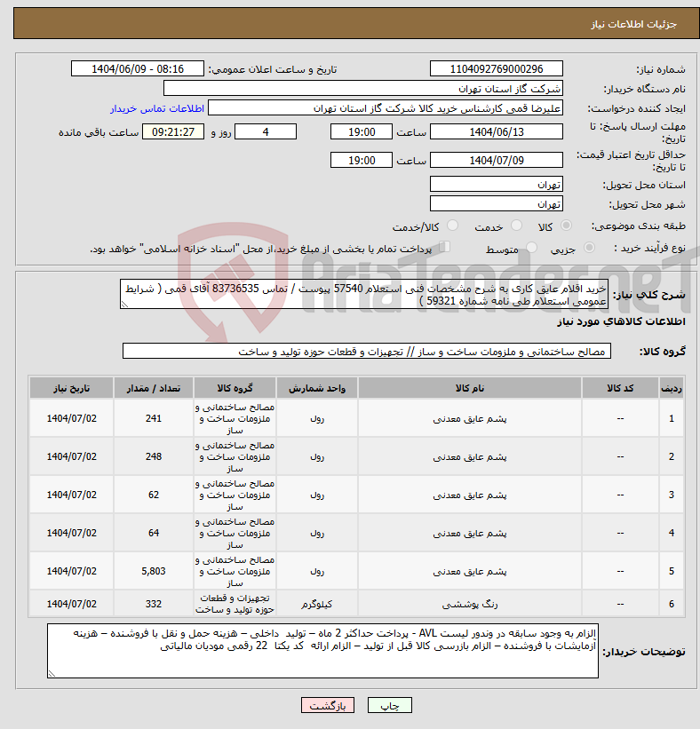Click the گروه کالا column header
700x729 pixels.
pyautogui.click(x=235, y=388)
